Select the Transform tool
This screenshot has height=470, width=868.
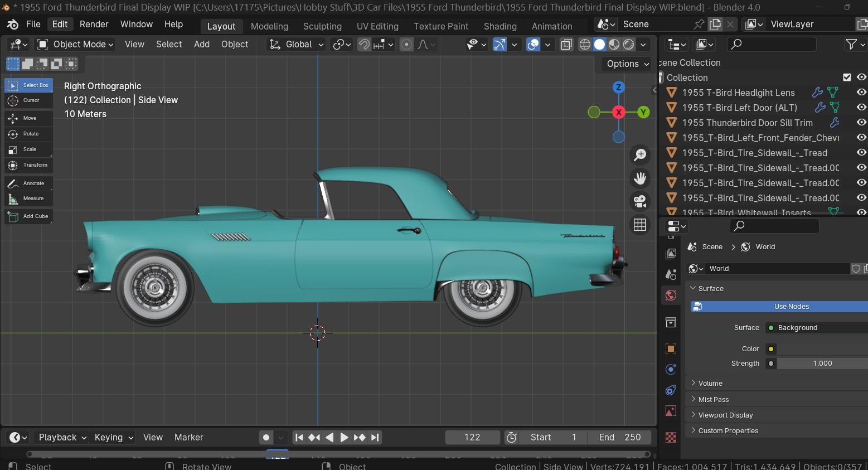click(29, 165)
